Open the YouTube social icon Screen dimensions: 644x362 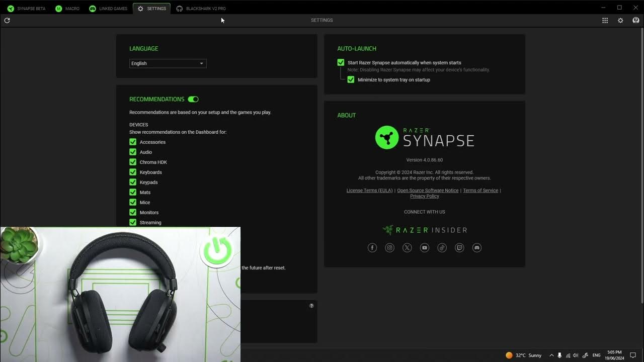(x=425, y=247)
